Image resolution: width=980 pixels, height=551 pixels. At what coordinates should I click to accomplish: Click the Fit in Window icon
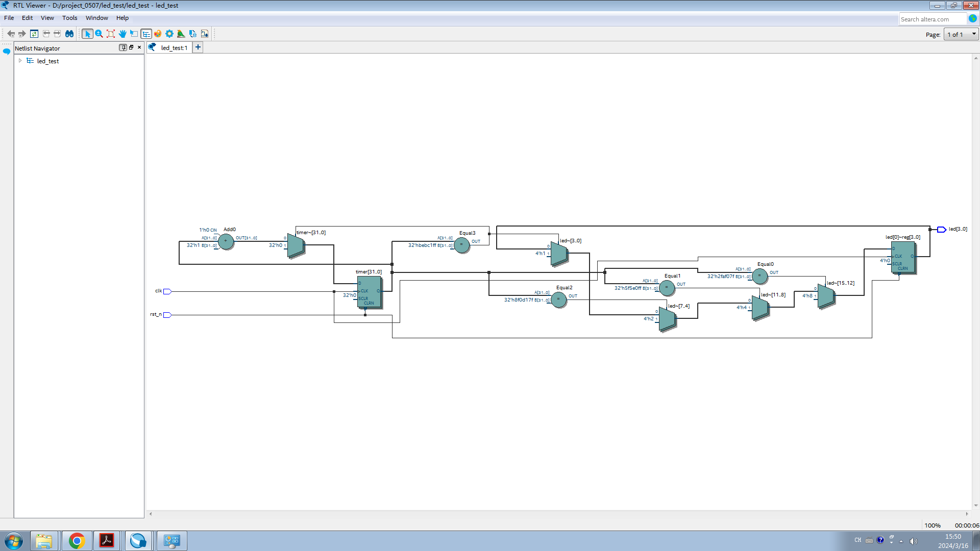click(x=111, y=34)
